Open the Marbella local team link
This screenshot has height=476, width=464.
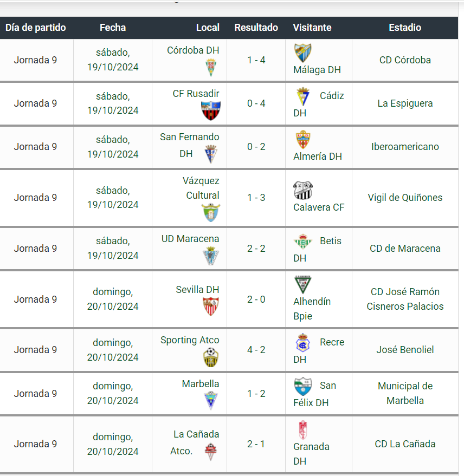point(201,384)
